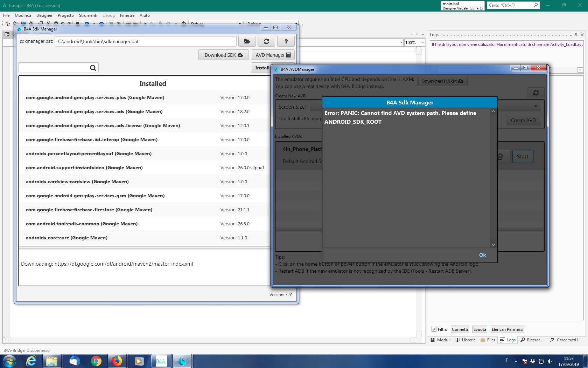
Task: Switch to the Files tab
Action: point(488,340)
